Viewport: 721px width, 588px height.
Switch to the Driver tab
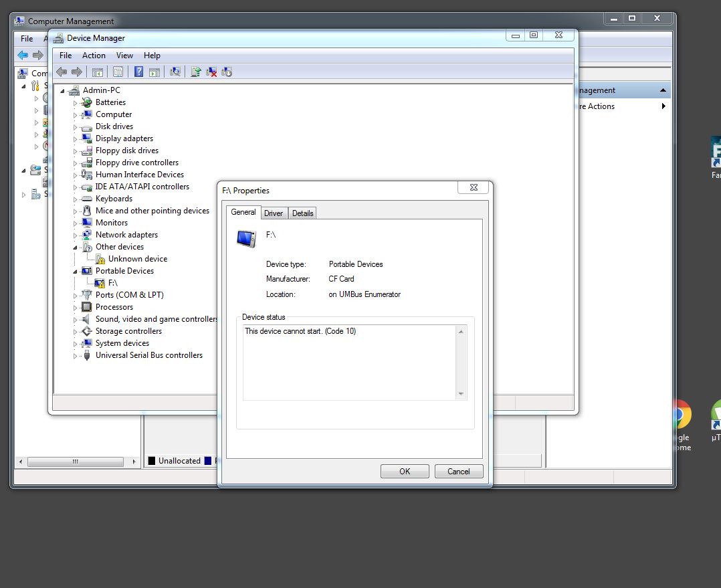click(274, 213)
